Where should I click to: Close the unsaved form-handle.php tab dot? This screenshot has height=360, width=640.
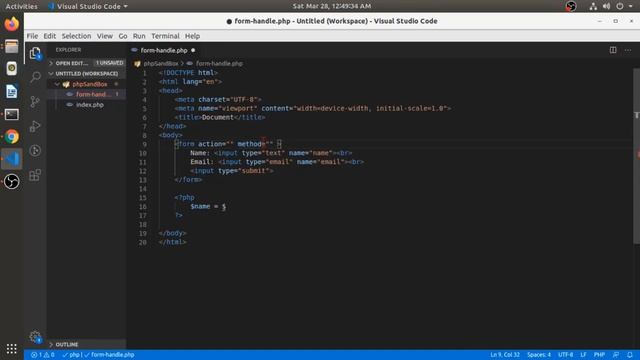(x=193, y=50)
